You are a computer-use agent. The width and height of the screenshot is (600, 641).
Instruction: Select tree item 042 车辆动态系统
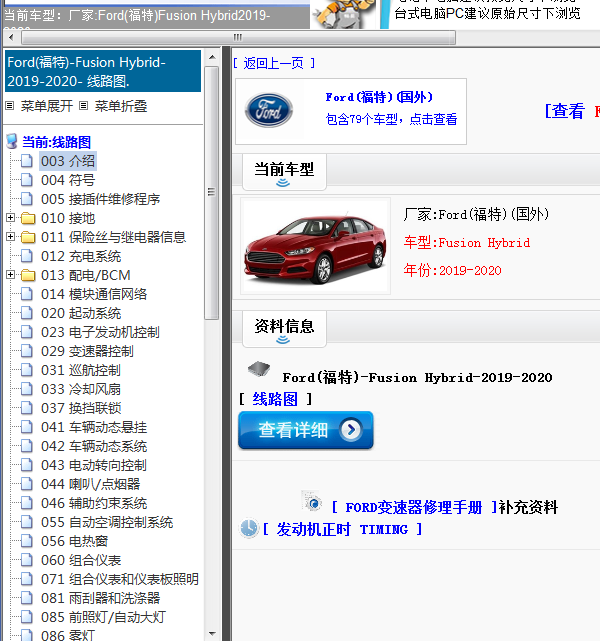[x=94, y=446]
